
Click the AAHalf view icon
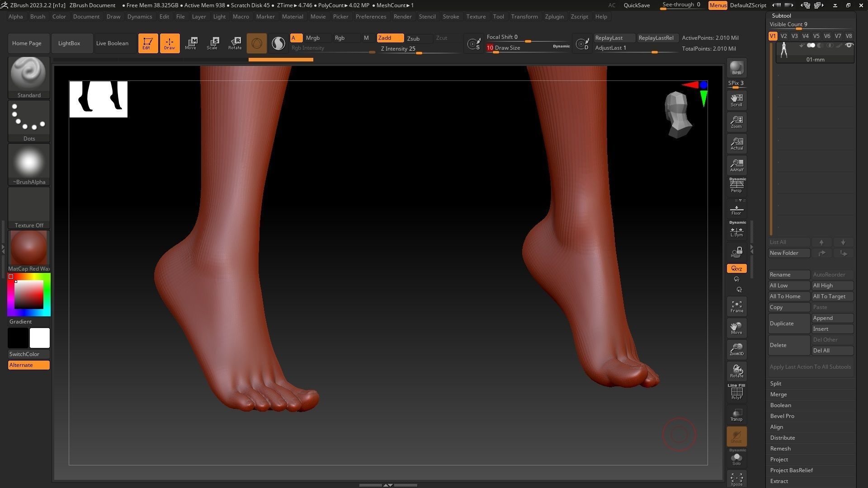tap(736, 165)
